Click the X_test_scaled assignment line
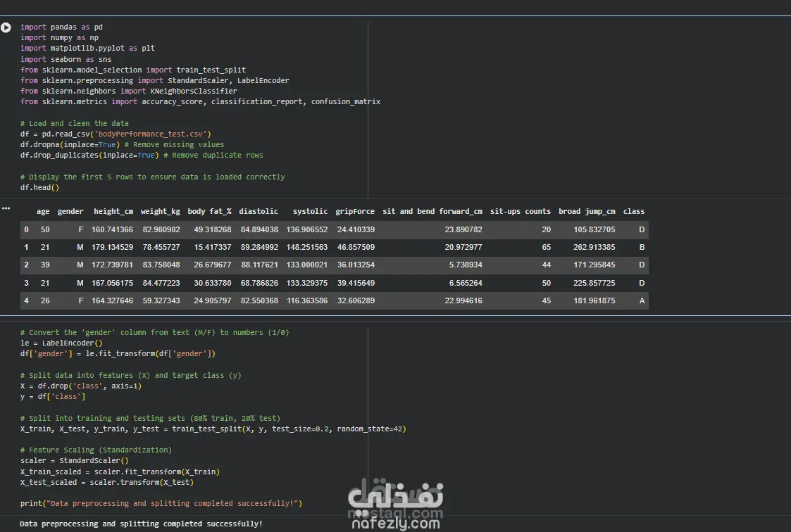Viewport: 791px width, 532px height. 106,482
